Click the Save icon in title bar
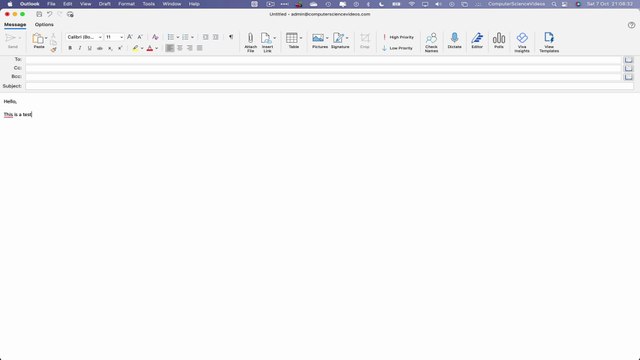This screenshot has height=360, width=640. point(39,14)
